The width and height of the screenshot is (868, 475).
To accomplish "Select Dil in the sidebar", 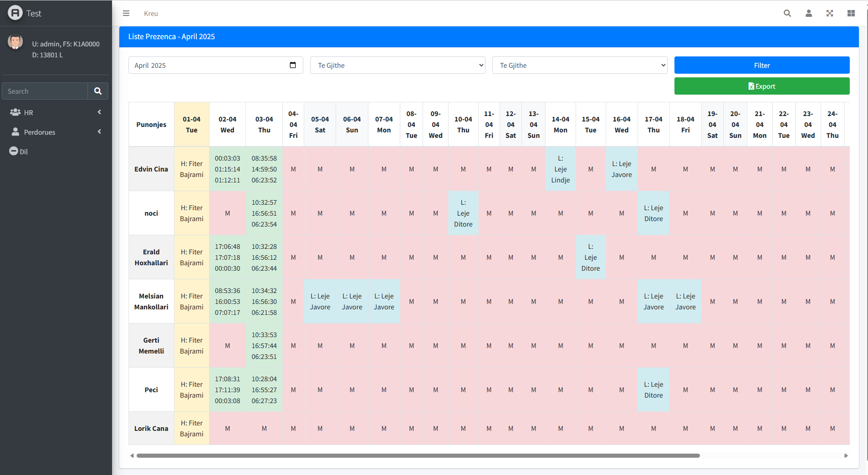I will [x=19, y=152].
